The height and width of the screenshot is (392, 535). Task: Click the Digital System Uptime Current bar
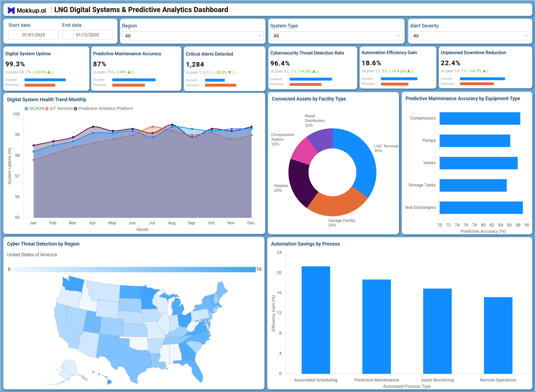tap(45, 80)
